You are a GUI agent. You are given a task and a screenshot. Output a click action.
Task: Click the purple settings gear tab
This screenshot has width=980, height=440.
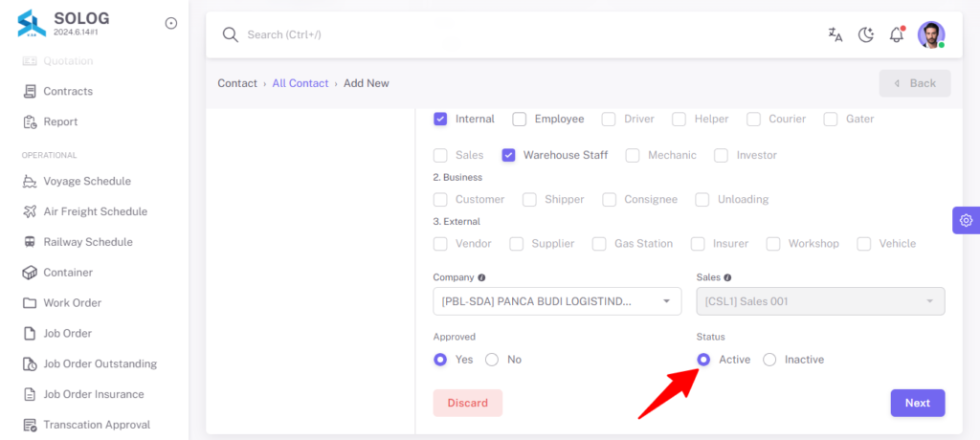[967, 220]
